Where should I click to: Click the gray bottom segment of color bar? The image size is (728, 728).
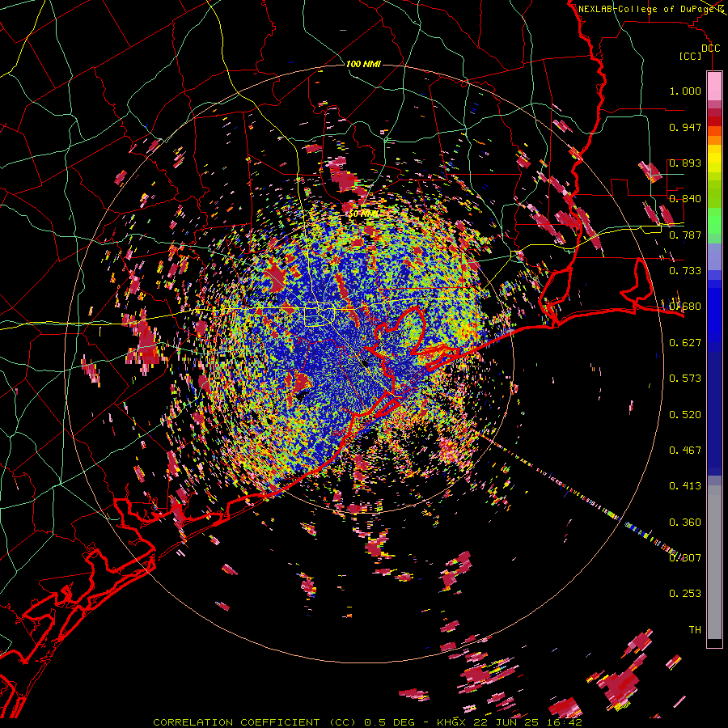coord(714,562)
